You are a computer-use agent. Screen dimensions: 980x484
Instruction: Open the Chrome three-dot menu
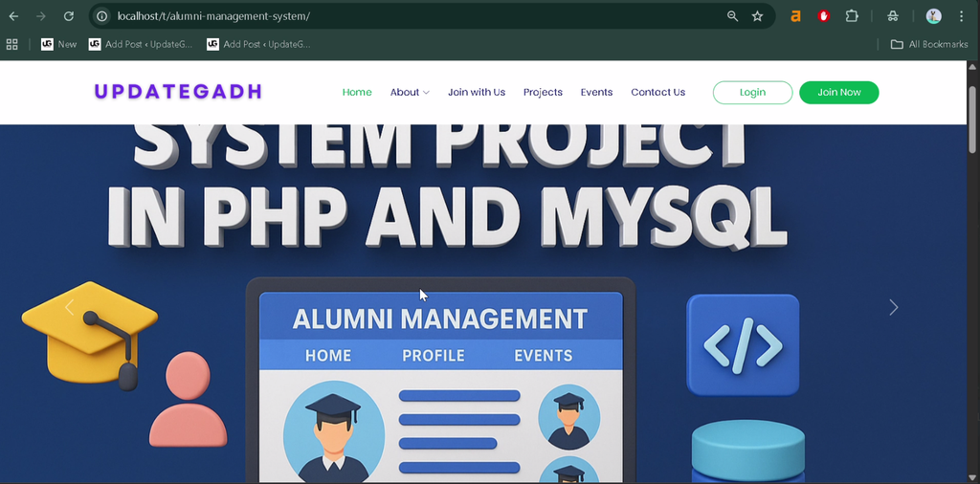coord(961,16)
